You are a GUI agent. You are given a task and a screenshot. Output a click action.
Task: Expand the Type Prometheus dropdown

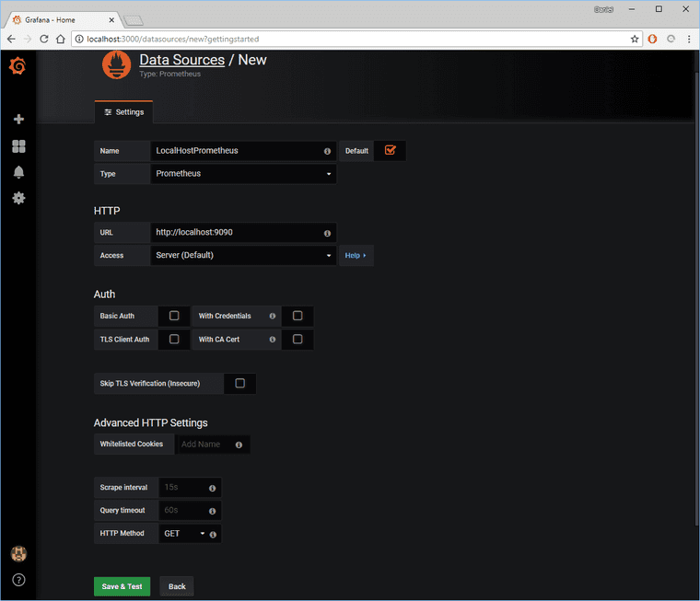click(243, 174)
